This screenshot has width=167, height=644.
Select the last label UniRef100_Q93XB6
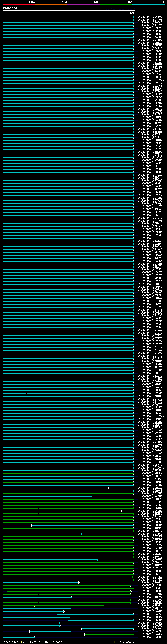(150, 637)
